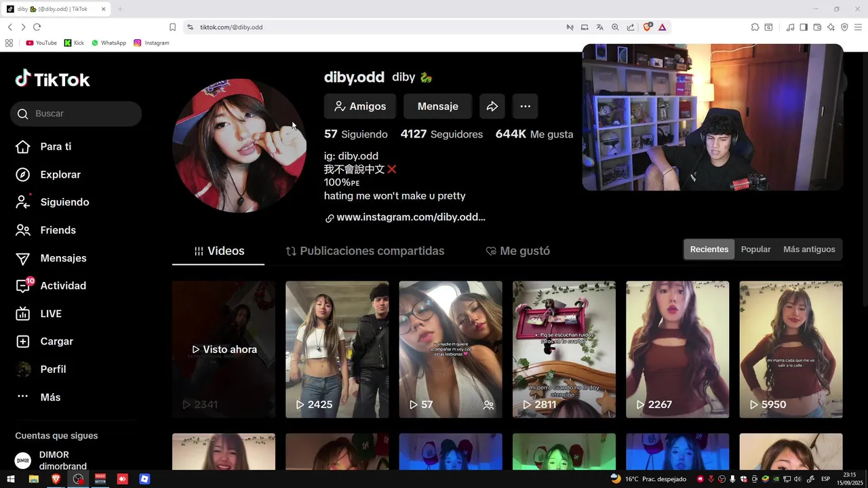
Task: View the 57 Siguiendo list
Action: coord(356,134)
